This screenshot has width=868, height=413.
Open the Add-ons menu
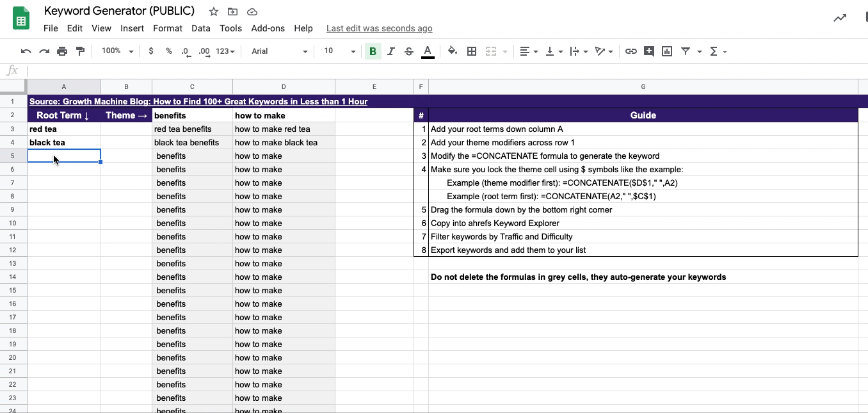click(268, 28)
